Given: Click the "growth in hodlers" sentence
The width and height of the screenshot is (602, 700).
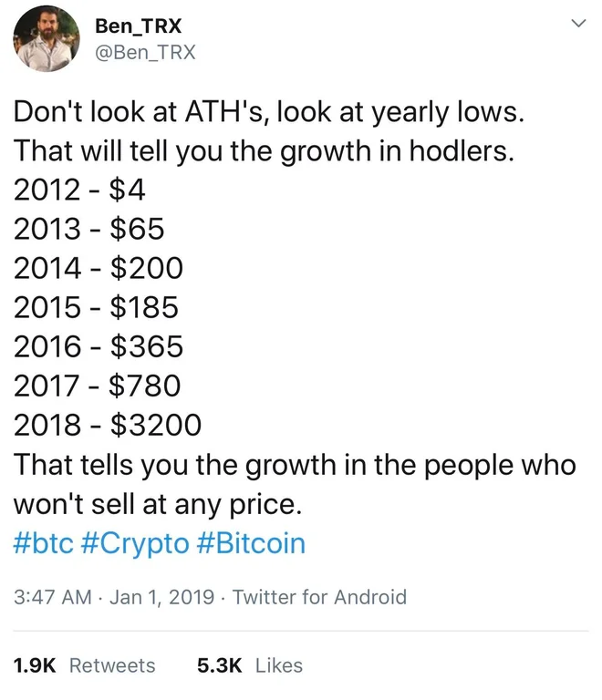Looking at the screenshot, I should pos(264,151).
